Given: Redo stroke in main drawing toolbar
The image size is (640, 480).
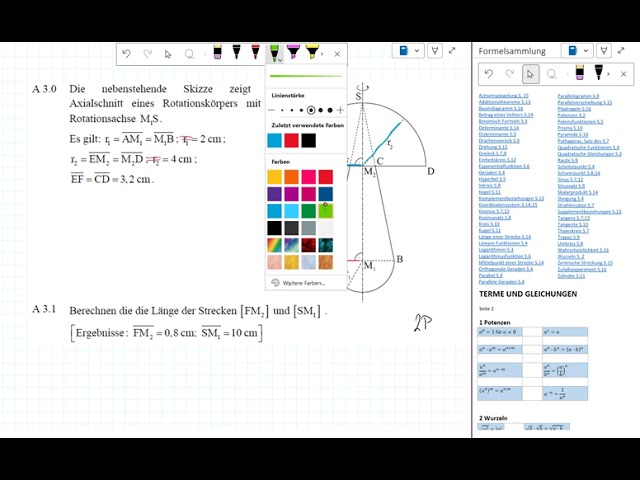Looking at the screenshot, I should pyautogui.click(x=148, y=54).
